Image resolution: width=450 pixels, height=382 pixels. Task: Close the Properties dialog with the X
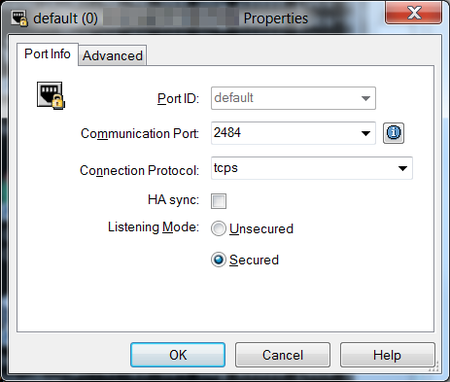414,13
